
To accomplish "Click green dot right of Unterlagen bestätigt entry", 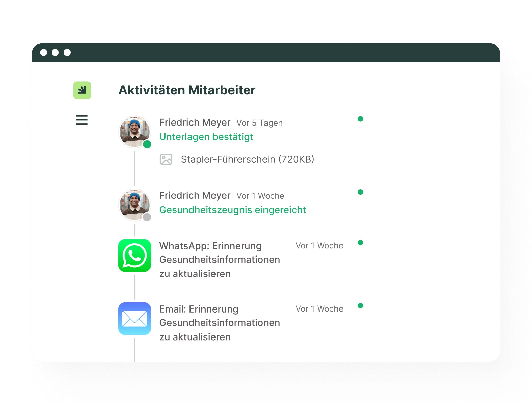I will 360,119.
